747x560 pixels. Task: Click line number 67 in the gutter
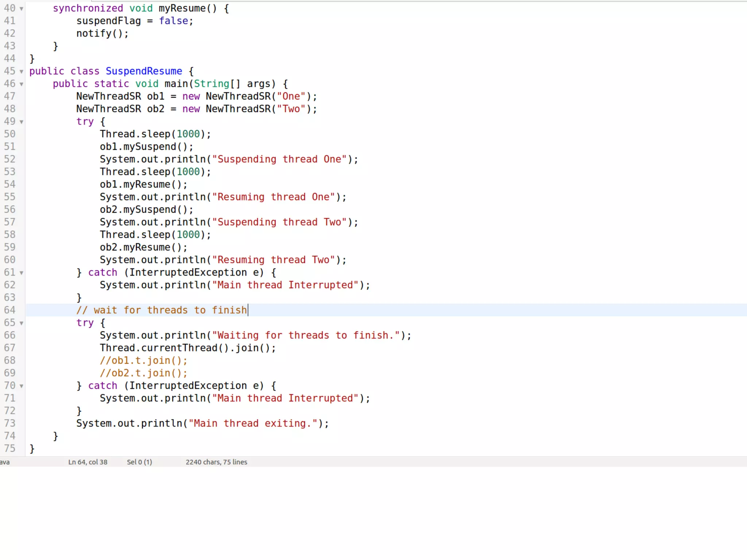click(10, 348)
